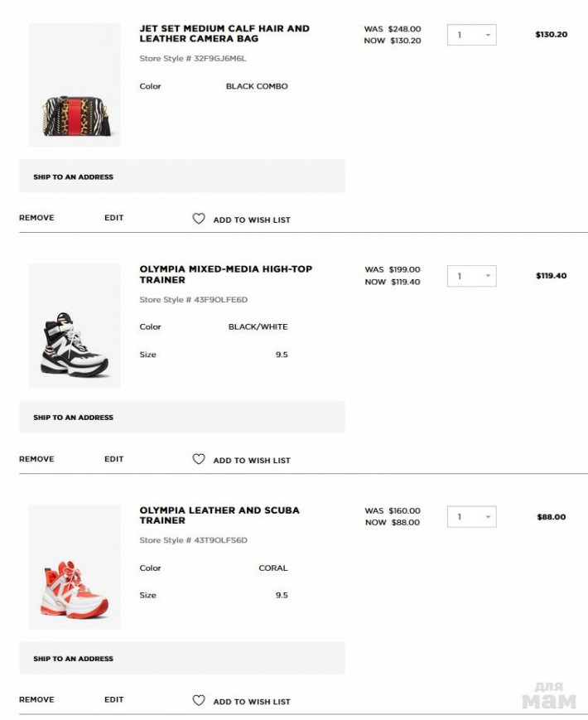Screen dimensions: 588x720
Task: Open the camera bag product thumbnail
Action: 75,85
